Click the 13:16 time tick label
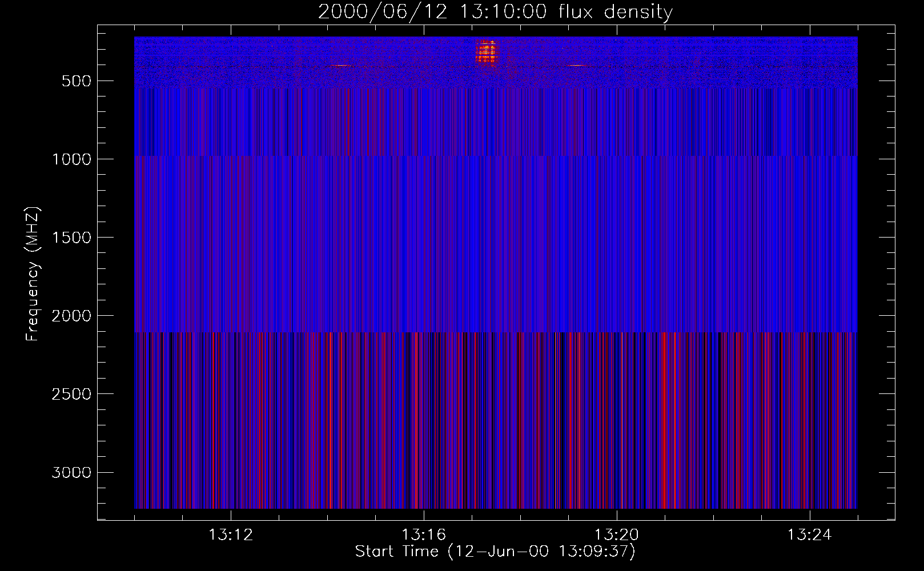The height and width of the screenshot is (571, 924). pos(424,535)
